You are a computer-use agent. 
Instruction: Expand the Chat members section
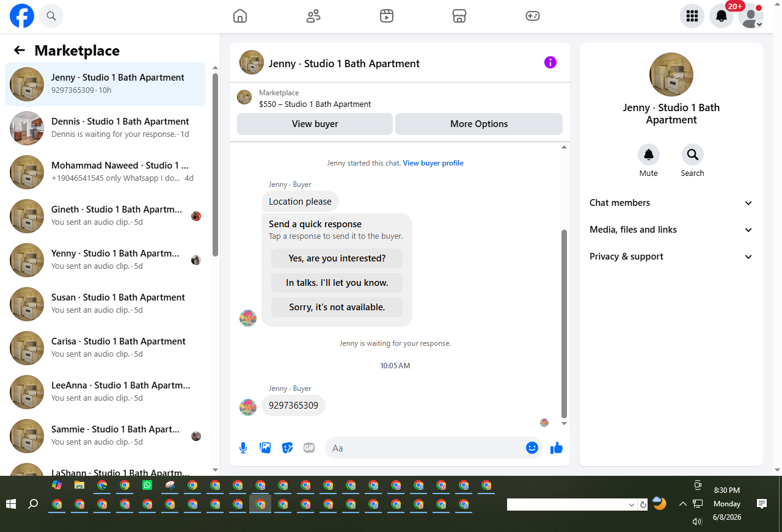pos(671,203)
